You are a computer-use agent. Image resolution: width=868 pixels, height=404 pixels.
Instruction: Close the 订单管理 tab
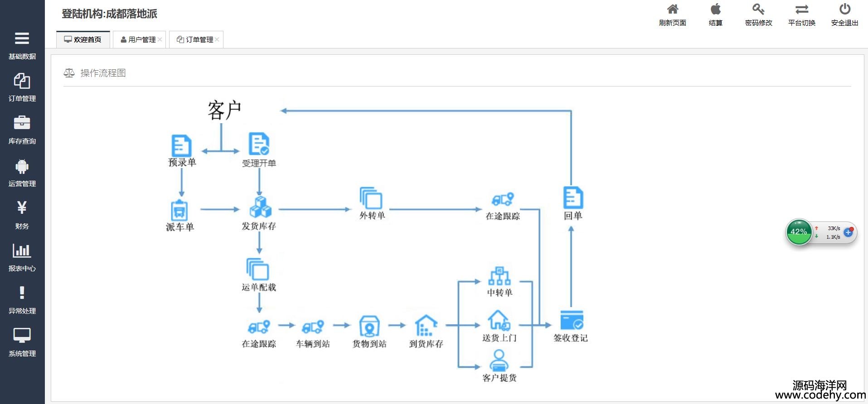pos(217,39)
